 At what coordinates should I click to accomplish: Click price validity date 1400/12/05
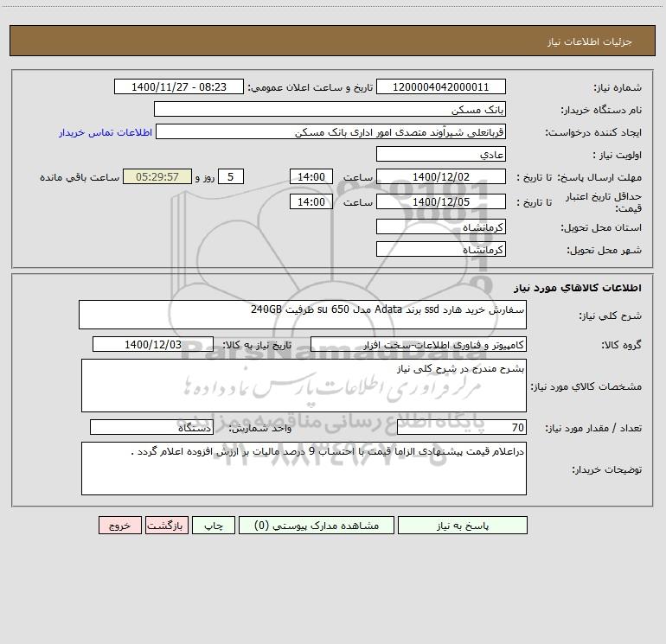pos(441,201)
